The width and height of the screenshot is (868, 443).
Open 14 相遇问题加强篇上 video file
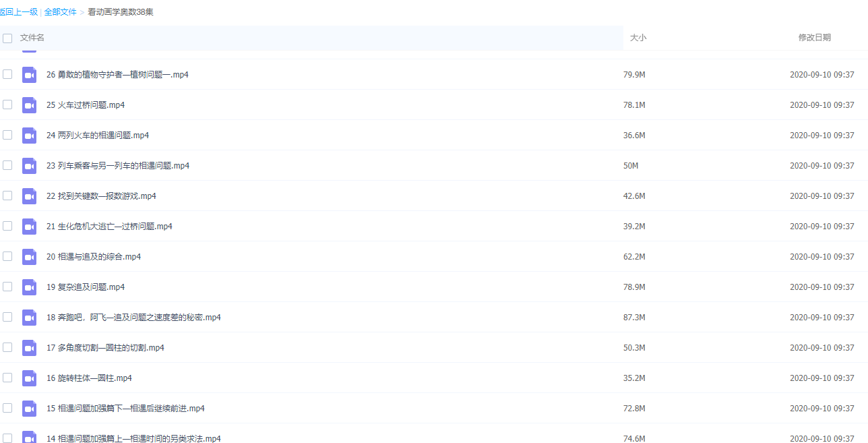[133, 438]
